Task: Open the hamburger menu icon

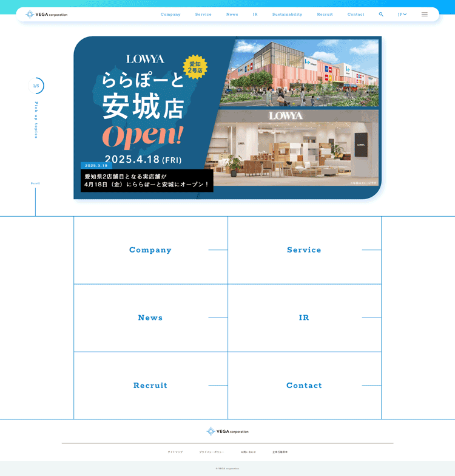Action: click(x=425, y=15)
